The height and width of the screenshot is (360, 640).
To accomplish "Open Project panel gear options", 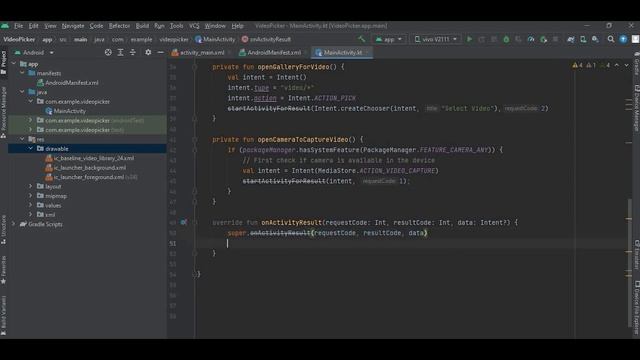I will [148, 53].
